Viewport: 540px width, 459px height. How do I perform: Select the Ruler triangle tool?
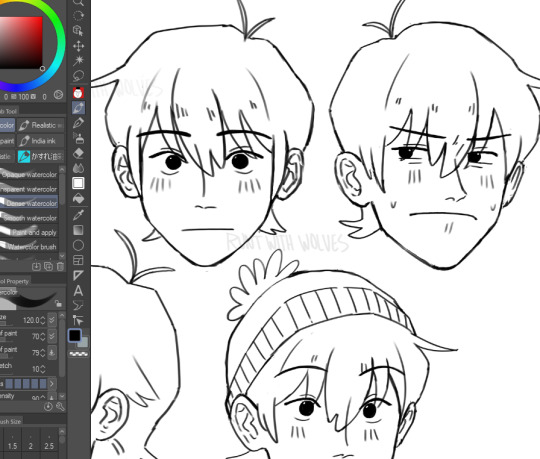point(79,275)
